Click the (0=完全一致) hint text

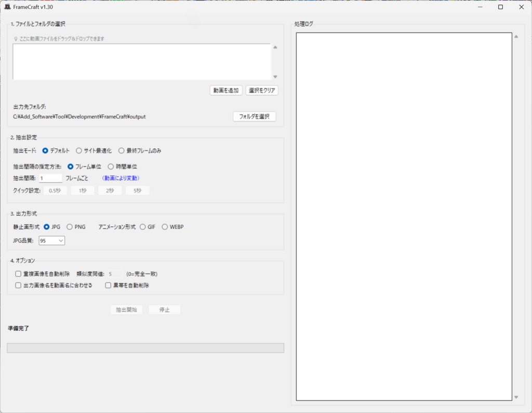coord(142,274)
